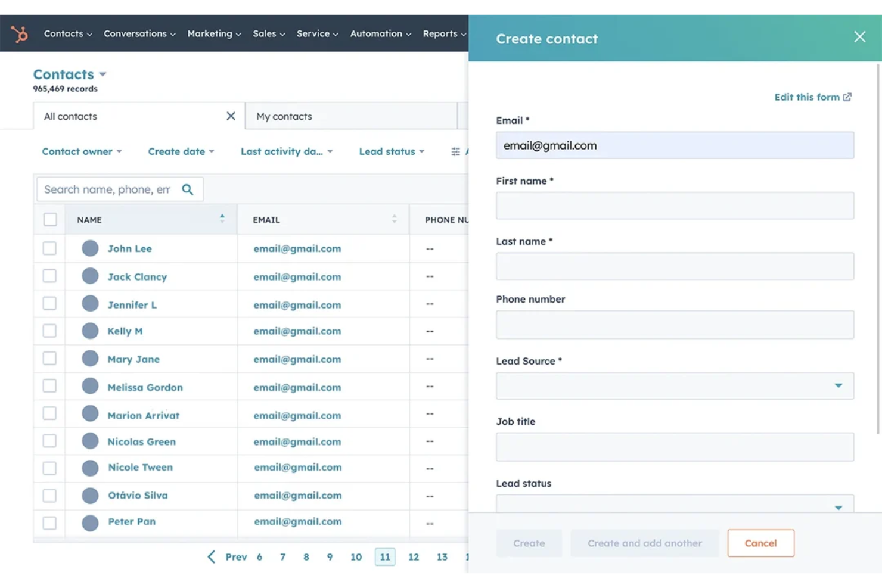Select the Peter Pan row checkbox

[x=49, y=523]
